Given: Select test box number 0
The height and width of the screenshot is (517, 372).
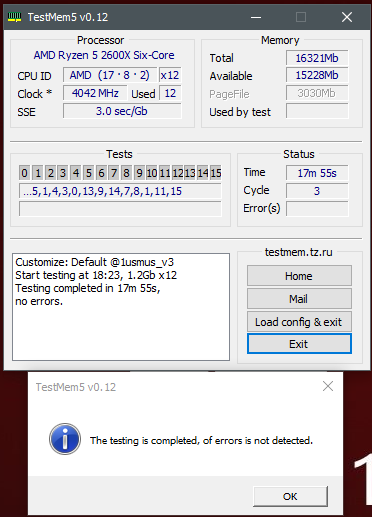Looking at the screenshot, I should [x=24, y=173].
